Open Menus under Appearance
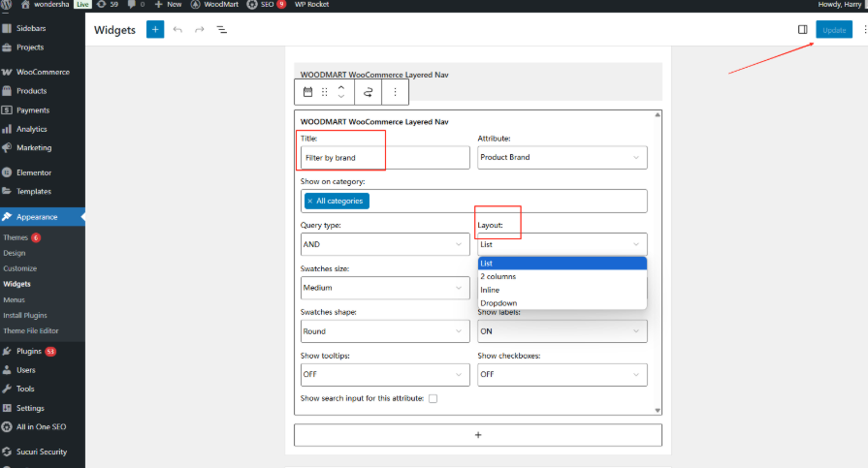This screenshot has height=468, width=868. pyautogui.click(x=14, y=299)
